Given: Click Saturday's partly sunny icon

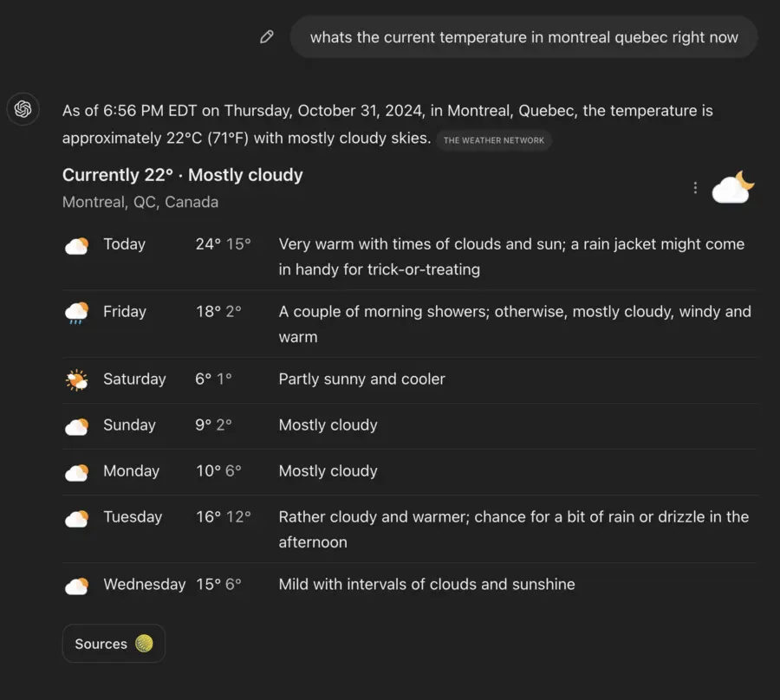Looking at the screenshot, I should tap(76, 379).
